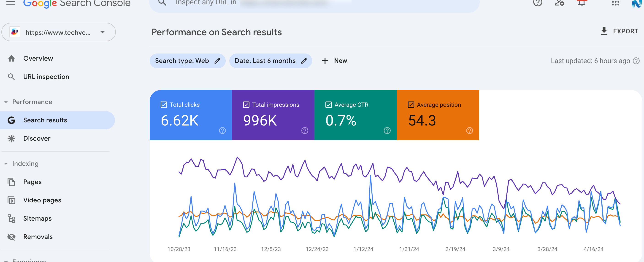Viewport: 644px width, 262px height.
Task: Uncheck the Total clicks checkbox
Action: click(x=164, y=105)
